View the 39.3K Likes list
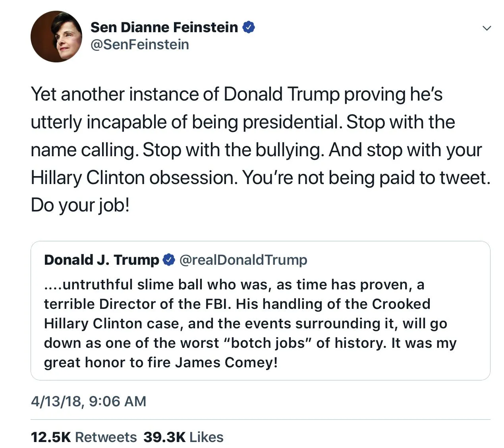 (183, 437)
